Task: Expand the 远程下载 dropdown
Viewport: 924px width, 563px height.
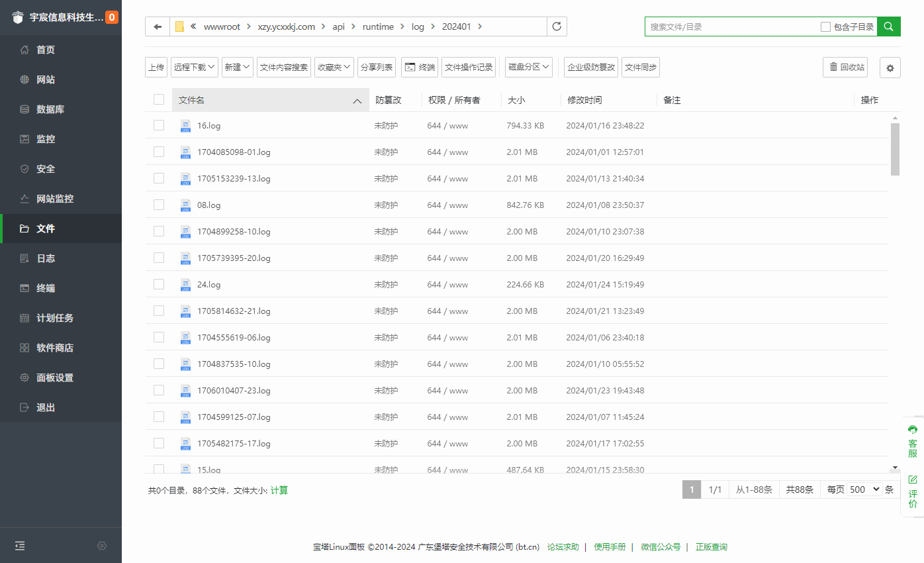Action: point(195,67)
